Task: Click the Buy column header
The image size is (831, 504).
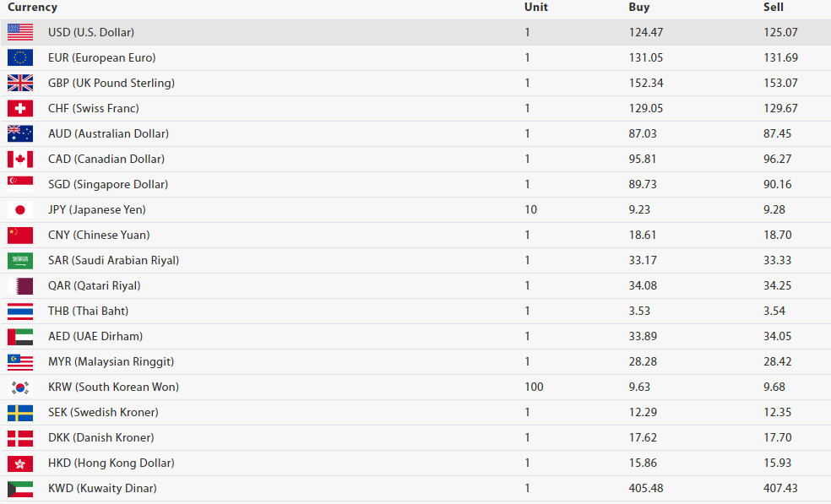Action: pos(638,8)
